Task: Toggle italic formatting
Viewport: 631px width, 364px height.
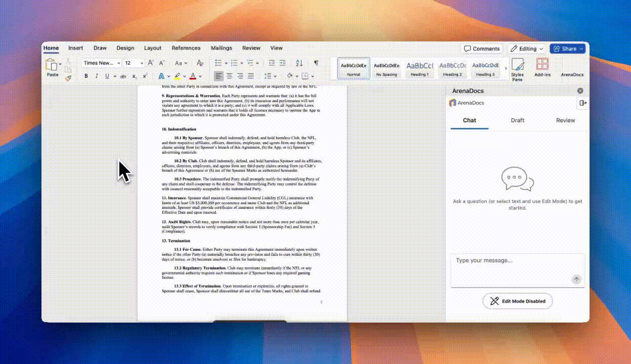Action: (97, 76)
